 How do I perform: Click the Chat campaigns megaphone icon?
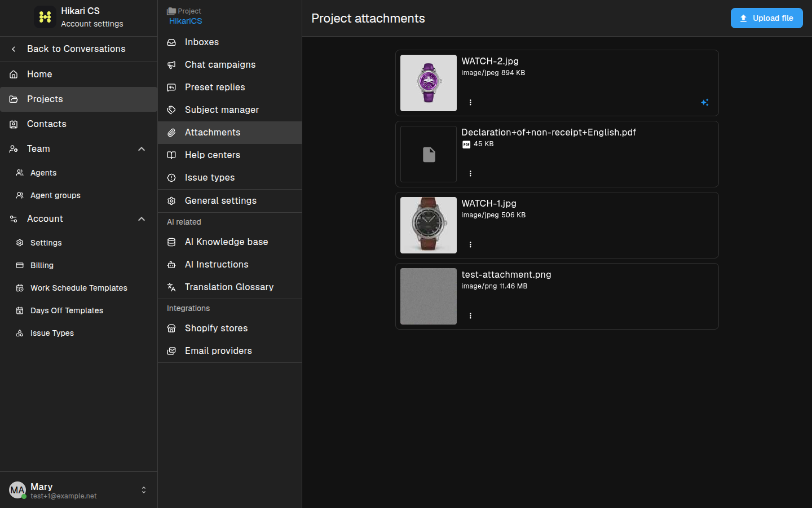tap(171, 65)
